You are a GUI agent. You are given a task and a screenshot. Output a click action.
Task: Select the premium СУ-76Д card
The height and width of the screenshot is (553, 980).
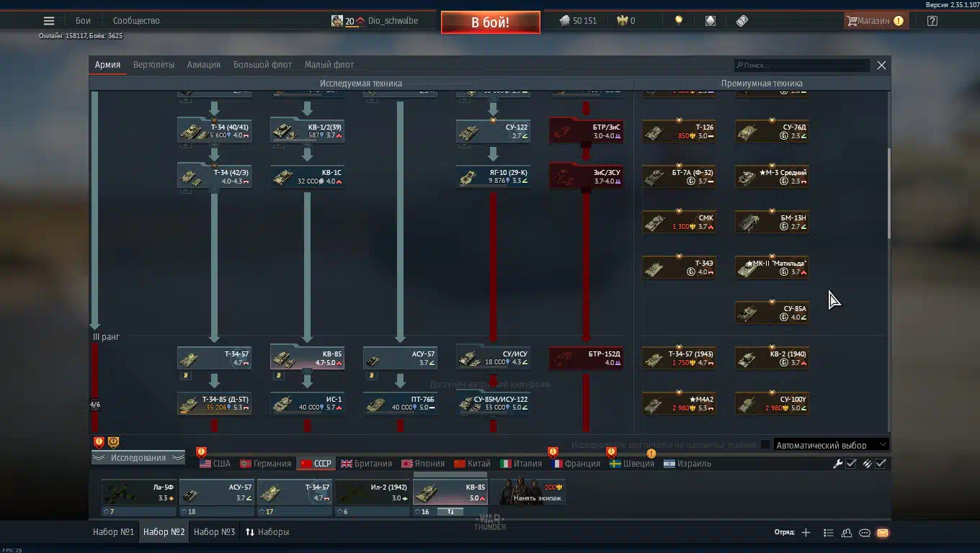pyautogui.click(x=772, y=131)
